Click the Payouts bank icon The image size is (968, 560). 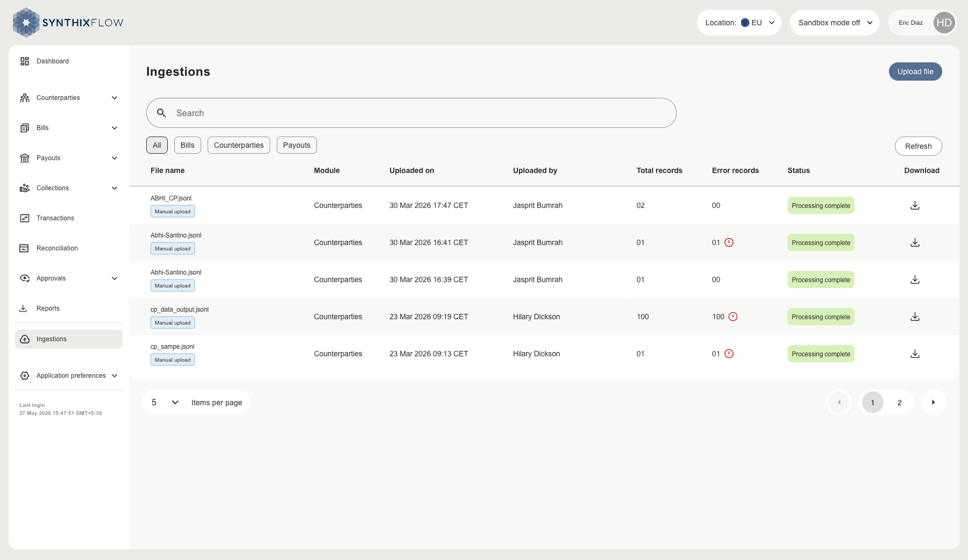[x=25, y=158]
